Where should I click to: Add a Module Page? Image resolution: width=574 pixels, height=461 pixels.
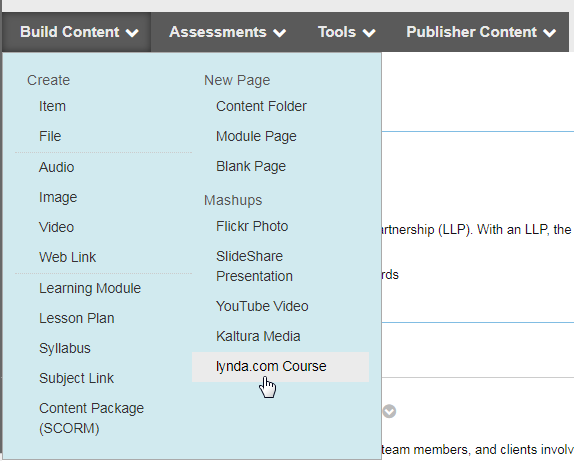tap(256, 136)
